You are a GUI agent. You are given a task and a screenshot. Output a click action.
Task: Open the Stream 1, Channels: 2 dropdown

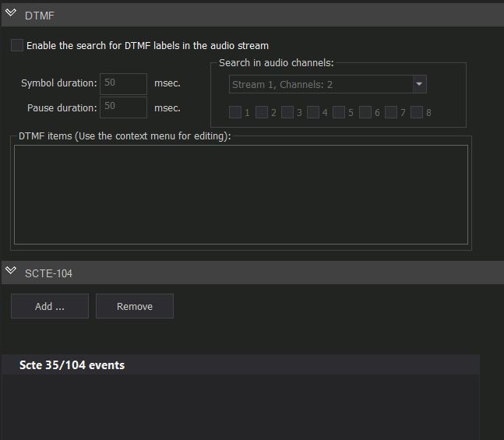coord(328,84)
